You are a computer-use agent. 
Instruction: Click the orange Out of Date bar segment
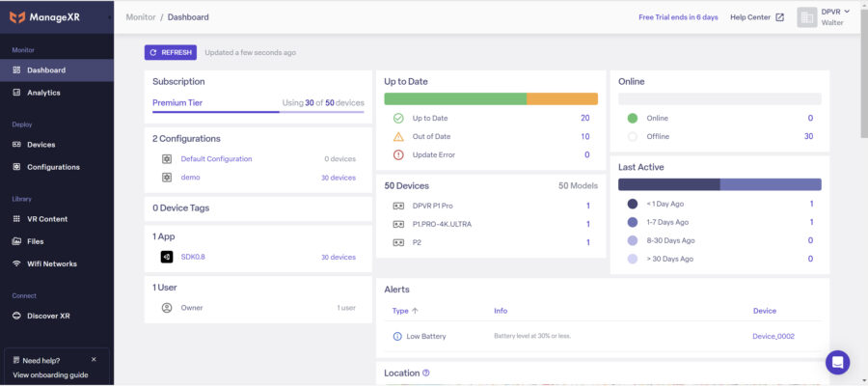tap(561, 98)
